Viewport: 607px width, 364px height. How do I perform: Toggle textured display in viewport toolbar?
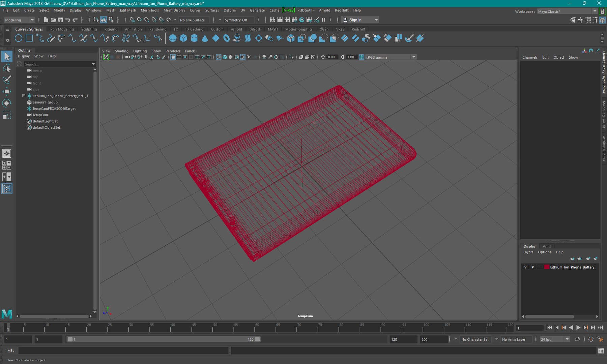(242, 57)
